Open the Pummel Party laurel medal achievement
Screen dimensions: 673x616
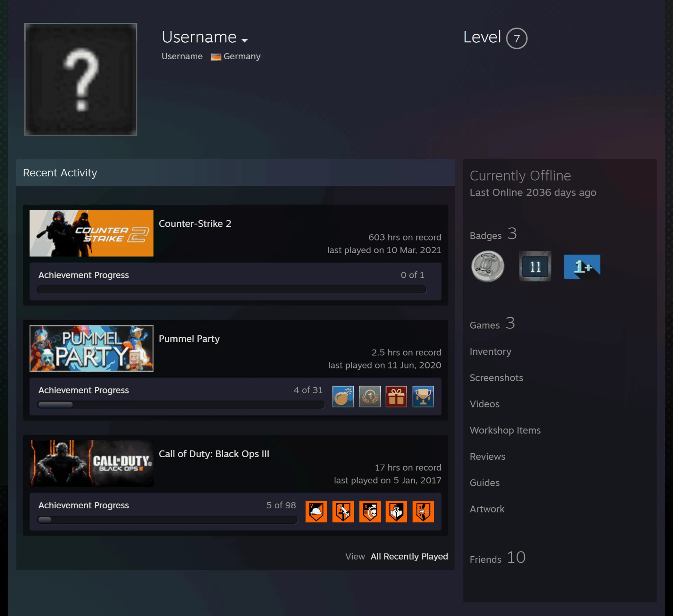(x=370, y=397)
